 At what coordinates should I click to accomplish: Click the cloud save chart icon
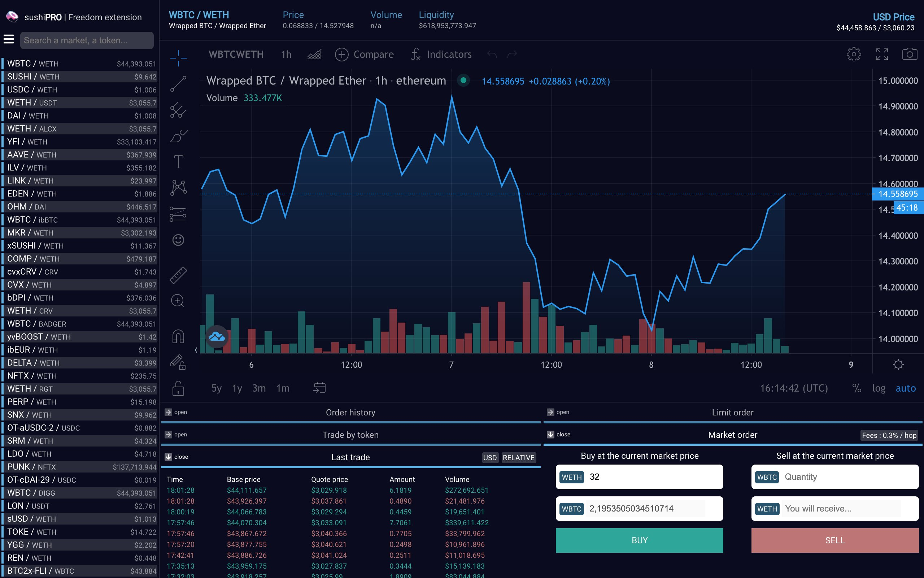(217, 337)
